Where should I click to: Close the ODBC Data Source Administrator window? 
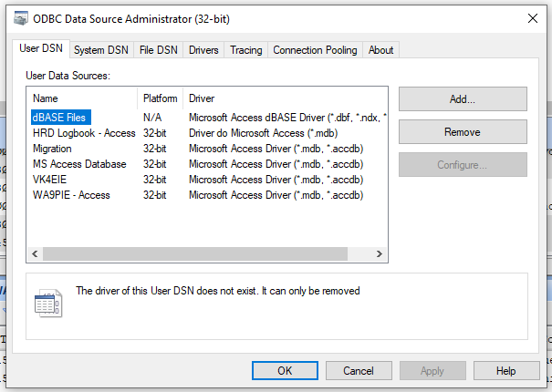click(x=533, y=18)
